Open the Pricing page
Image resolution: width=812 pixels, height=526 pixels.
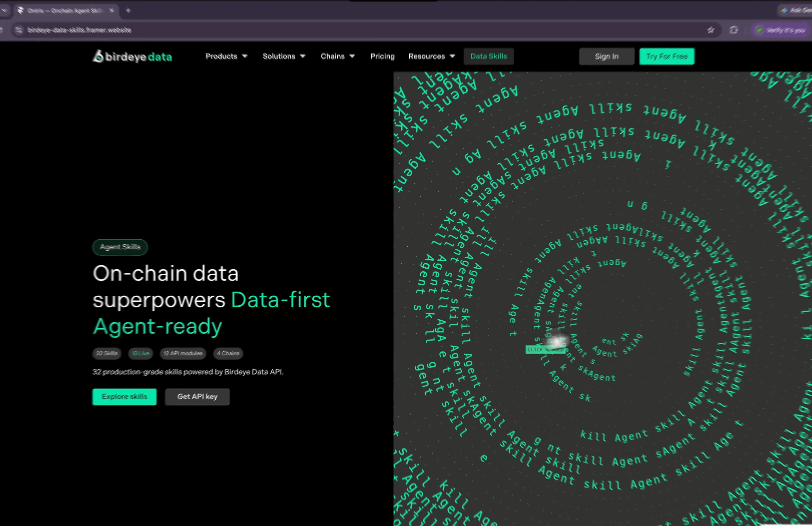click(382, 56)
